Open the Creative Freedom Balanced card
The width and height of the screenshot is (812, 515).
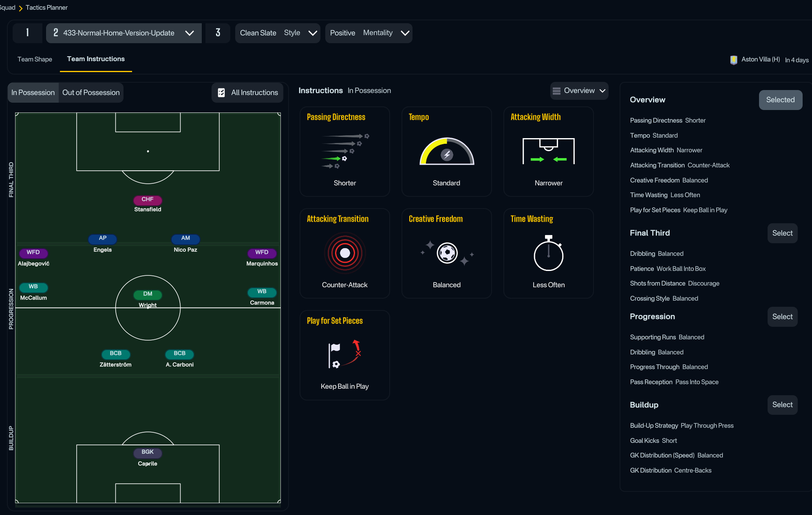447,253
